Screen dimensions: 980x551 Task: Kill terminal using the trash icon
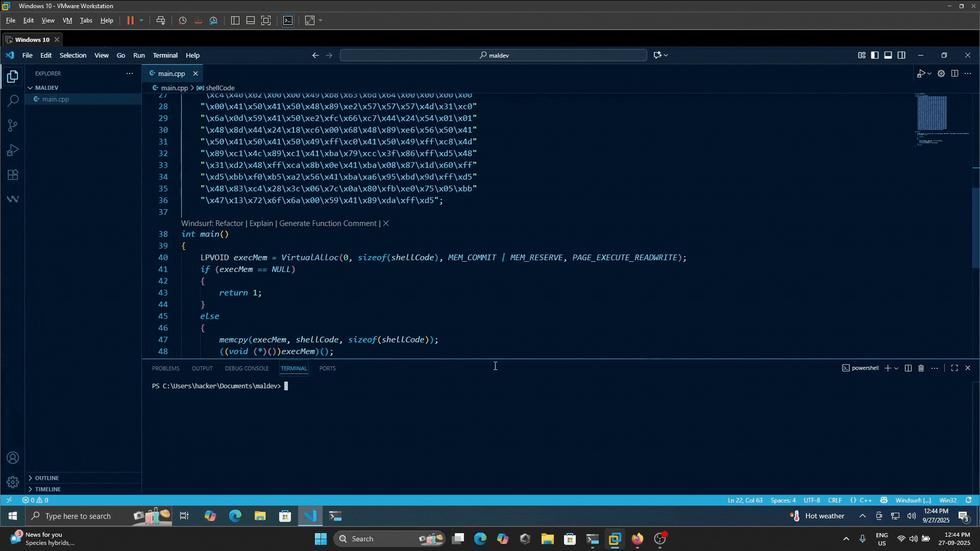pyautogui.click(x=921, y=368)
